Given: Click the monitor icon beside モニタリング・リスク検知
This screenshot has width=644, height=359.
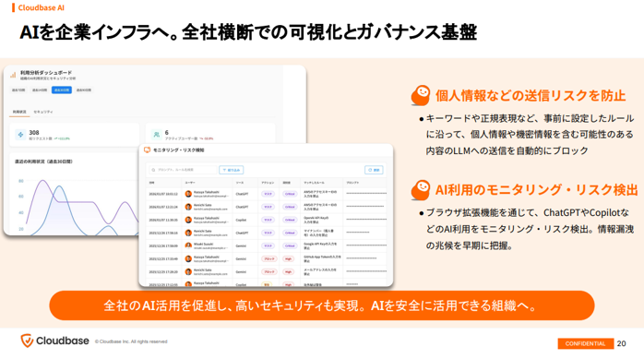Looking at the screenshot, I should [x=147, y=150].
